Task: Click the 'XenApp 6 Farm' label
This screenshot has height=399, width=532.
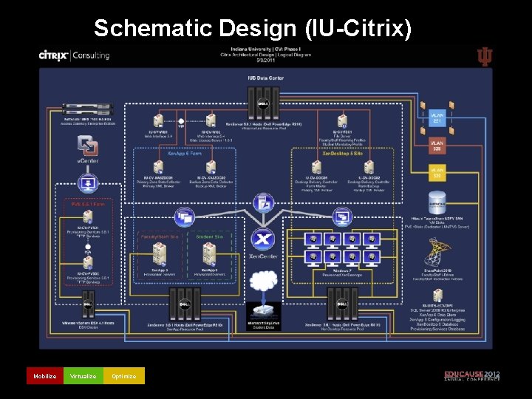Action: pos(185,154)
